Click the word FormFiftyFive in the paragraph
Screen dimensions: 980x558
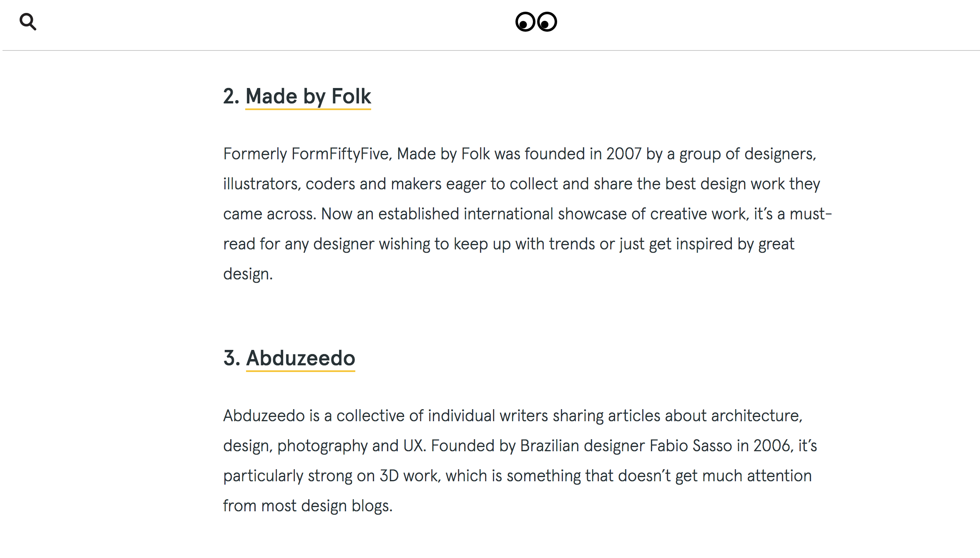click(x=340, y=154)
